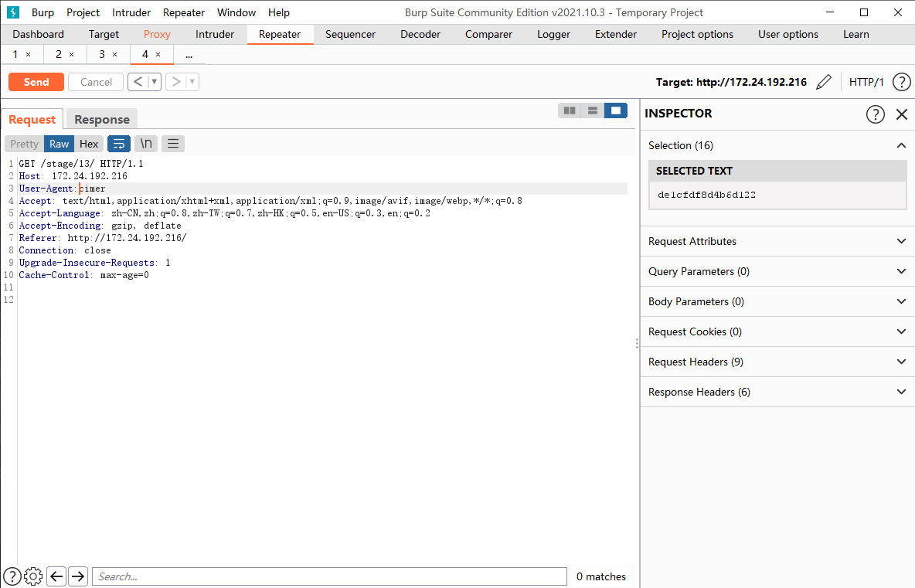Open the Learn tab
The image size is (915, 588).
click(x=856, y=35)
